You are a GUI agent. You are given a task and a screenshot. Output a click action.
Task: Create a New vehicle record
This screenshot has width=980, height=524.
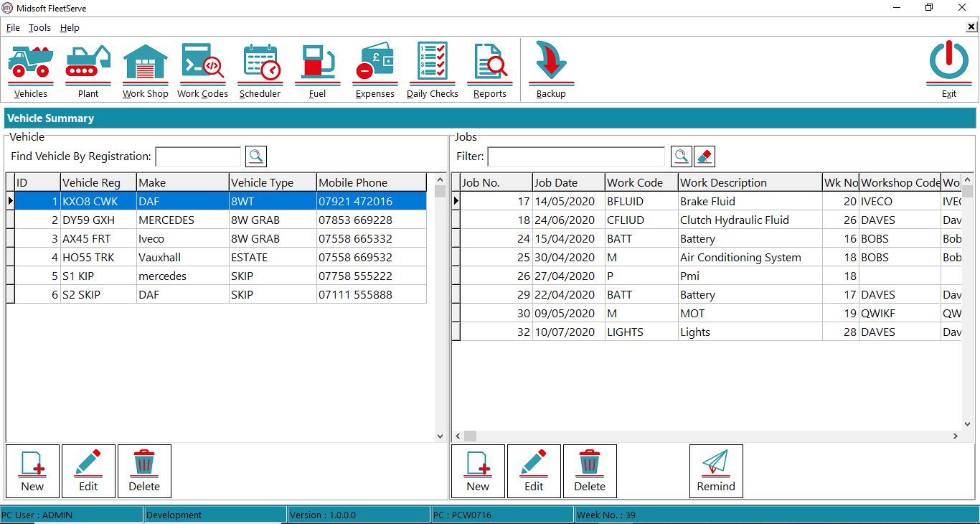(32, 470)
